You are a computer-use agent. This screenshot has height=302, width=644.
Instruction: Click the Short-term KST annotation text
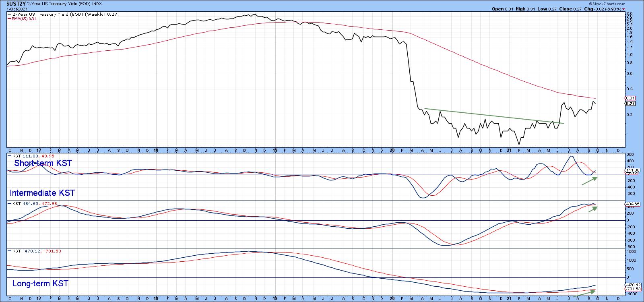42,163
